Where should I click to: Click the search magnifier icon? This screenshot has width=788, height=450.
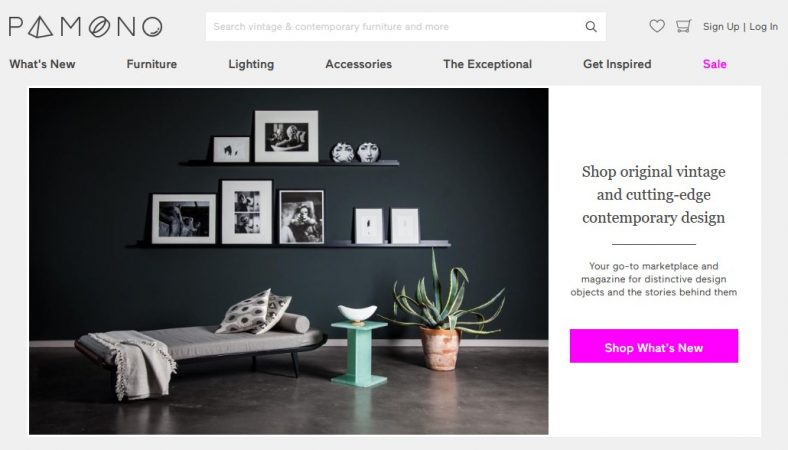pos(591,27)
